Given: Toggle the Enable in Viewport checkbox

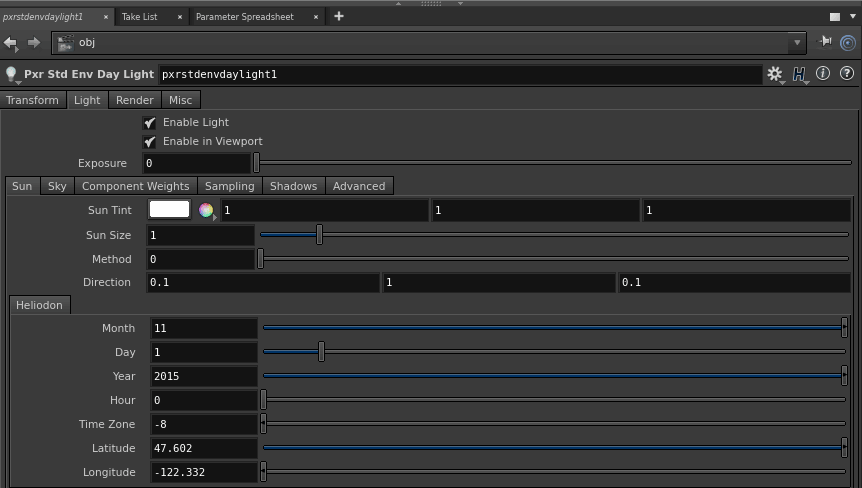Looking at the screenshot, I should 150,141.
